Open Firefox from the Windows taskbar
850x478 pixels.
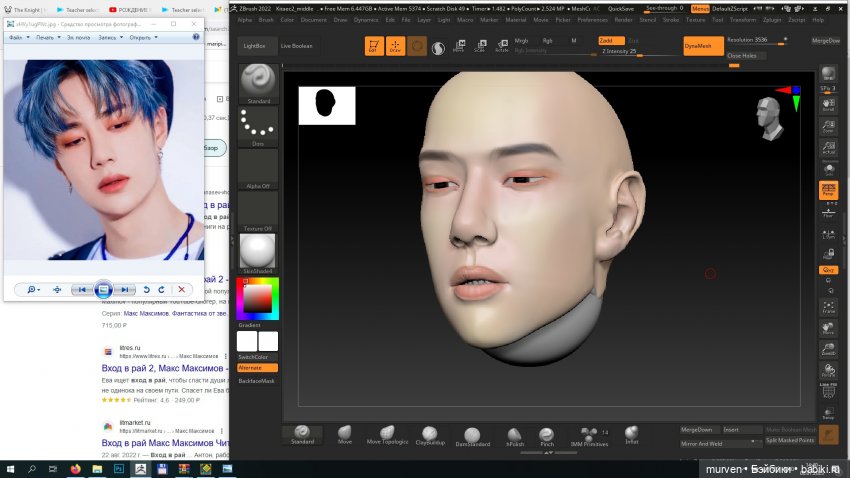pyautogui.click(x=75, y=469)
